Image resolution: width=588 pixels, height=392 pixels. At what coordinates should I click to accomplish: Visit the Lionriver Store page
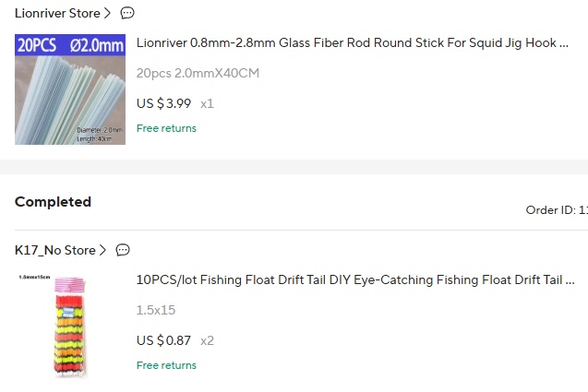click(57, 14)
